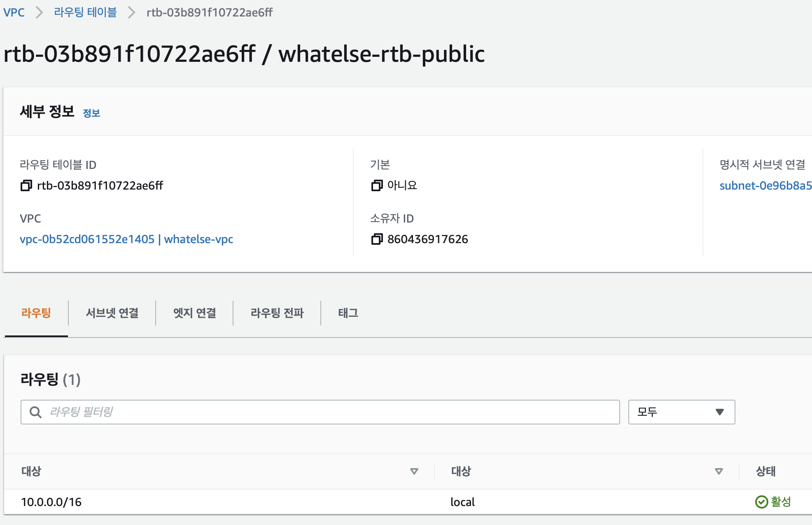The height and width of the screenshot is (525, 812).
Task: Click the search magnifier in the routing filter
Action: click(x=35, y=412)
